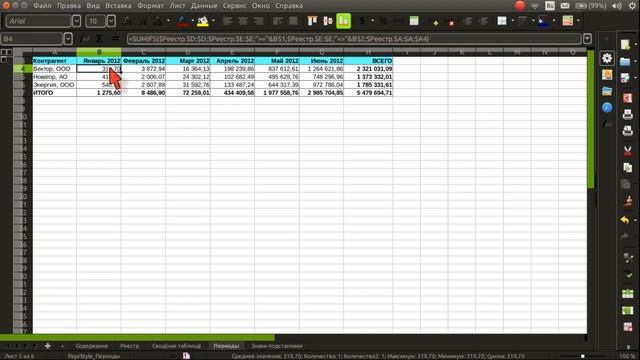640x360 pixels.
Task: Open the cell borders tool
Action: click(502, 21)
